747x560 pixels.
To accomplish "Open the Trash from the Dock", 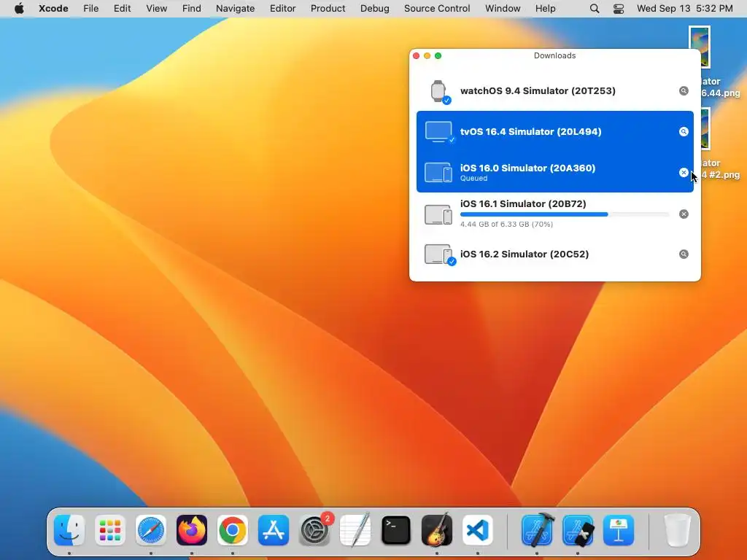I will coord(678,530).
